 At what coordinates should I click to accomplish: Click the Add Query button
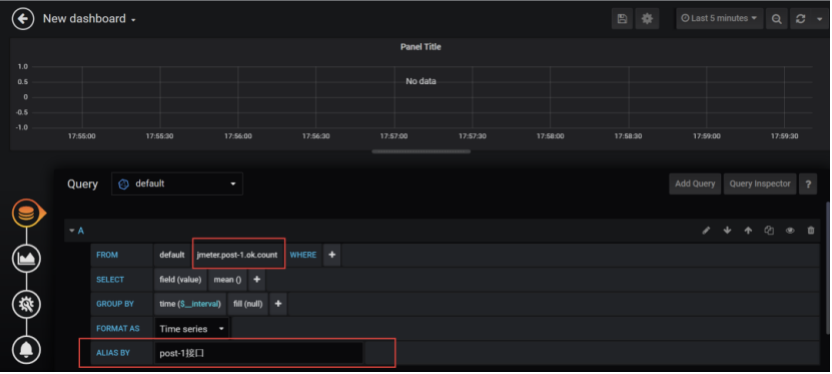[695, 184]
